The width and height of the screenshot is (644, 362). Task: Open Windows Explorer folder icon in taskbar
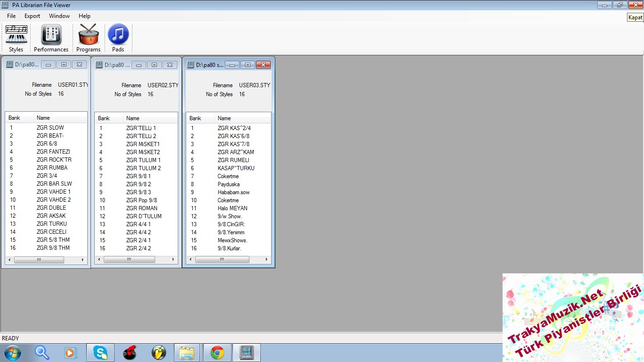(187, 353)
